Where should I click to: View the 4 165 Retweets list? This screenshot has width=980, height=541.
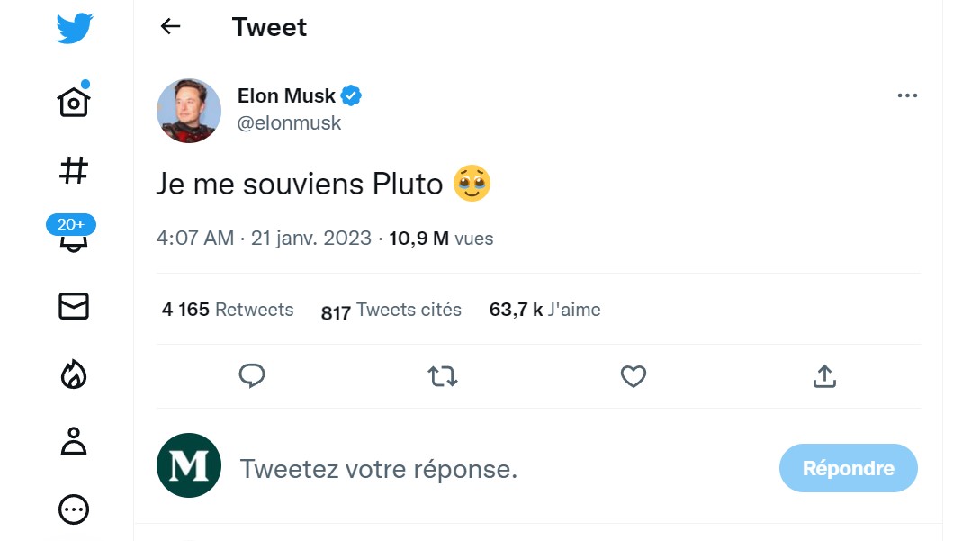pos(228,310)
